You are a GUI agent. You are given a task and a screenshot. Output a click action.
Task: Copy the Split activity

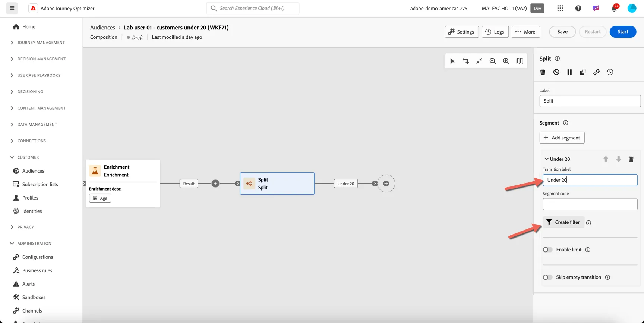click(583, 72)
